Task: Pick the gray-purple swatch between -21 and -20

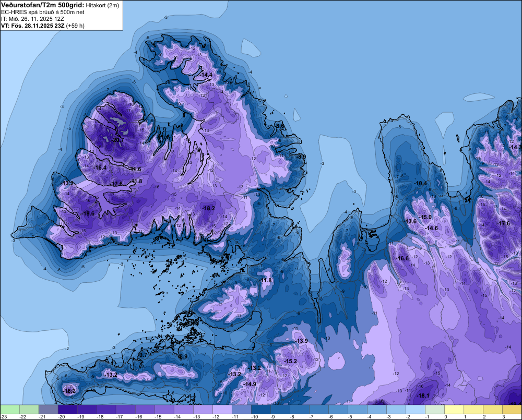Action: (x=48, y=409)
